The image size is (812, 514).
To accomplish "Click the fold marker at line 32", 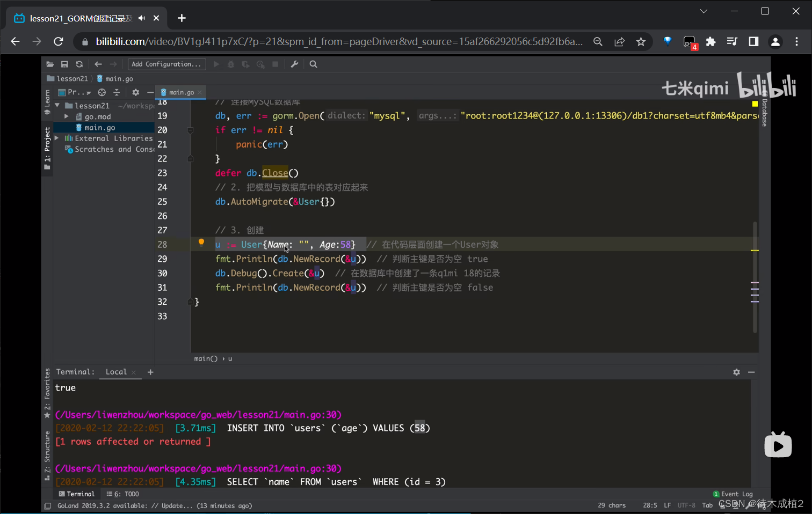I will [190, 302].
